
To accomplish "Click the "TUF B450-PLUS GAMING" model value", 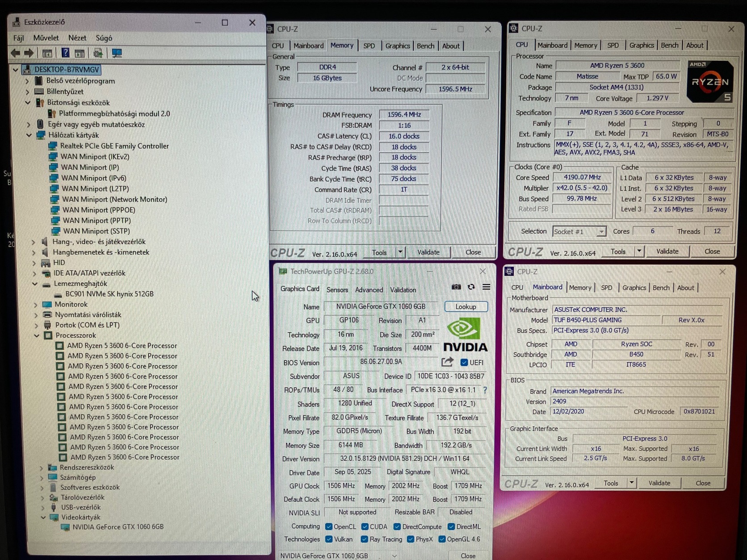I will (588, 320).
